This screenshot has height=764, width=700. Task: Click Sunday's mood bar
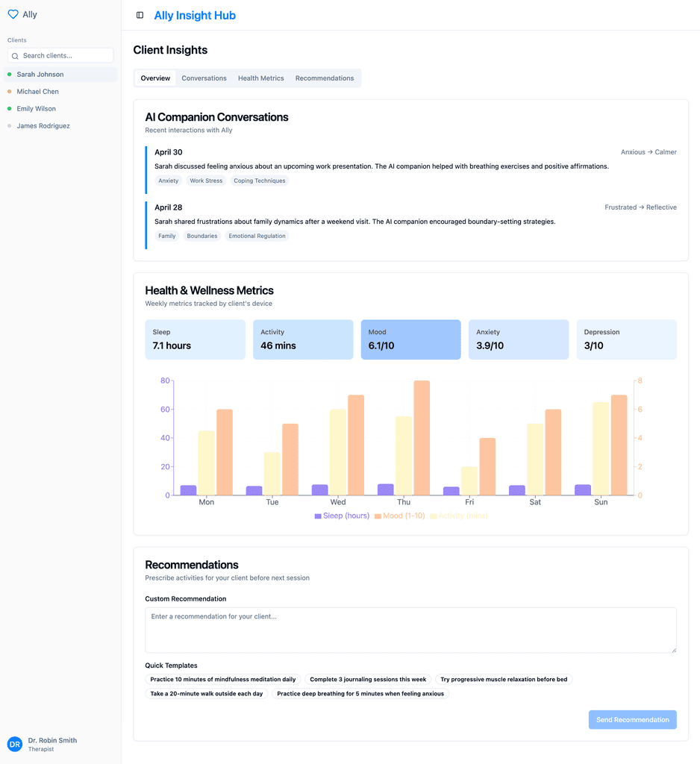click(x=619, y=445)
